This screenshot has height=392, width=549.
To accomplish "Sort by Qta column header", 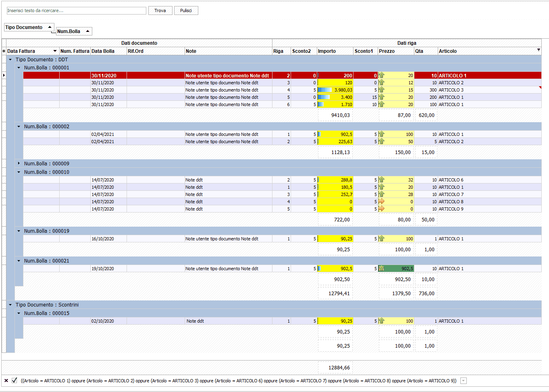I will 426,51.
